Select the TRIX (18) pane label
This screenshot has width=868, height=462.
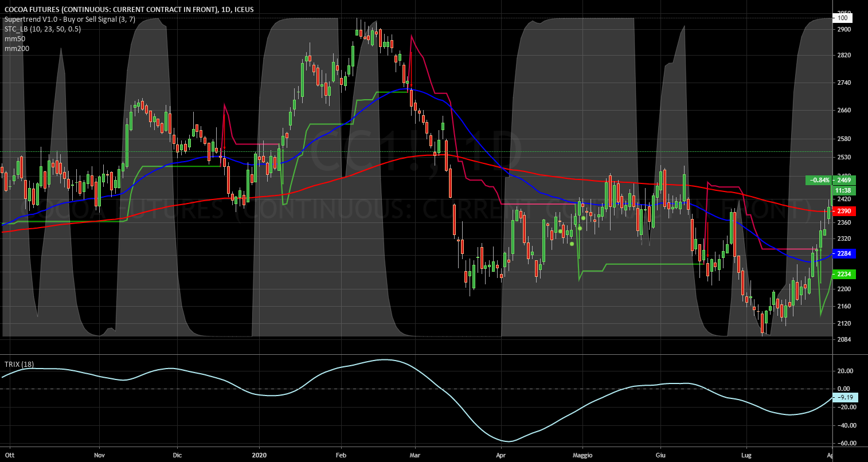pos(19,365)
